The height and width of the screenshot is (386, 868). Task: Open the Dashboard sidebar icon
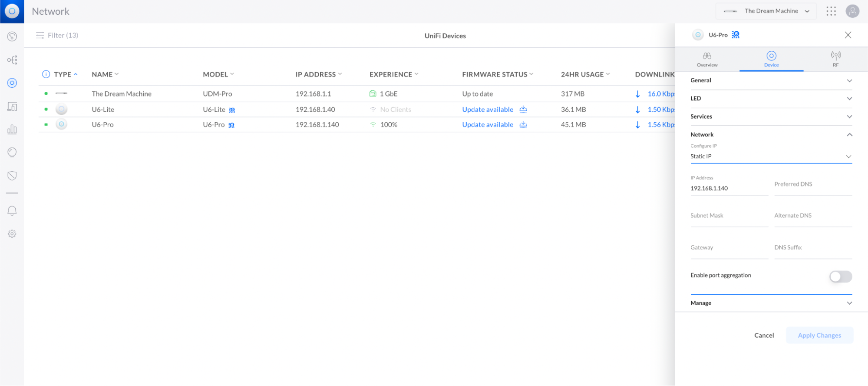tap(12, 37)
